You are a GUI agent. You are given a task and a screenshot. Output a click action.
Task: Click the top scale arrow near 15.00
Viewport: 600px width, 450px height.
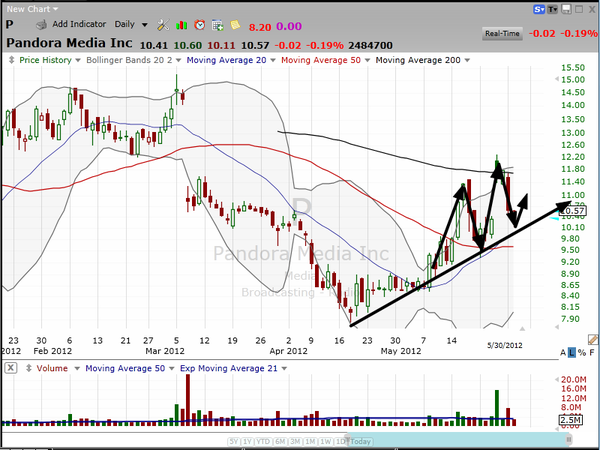click(556, 79)
